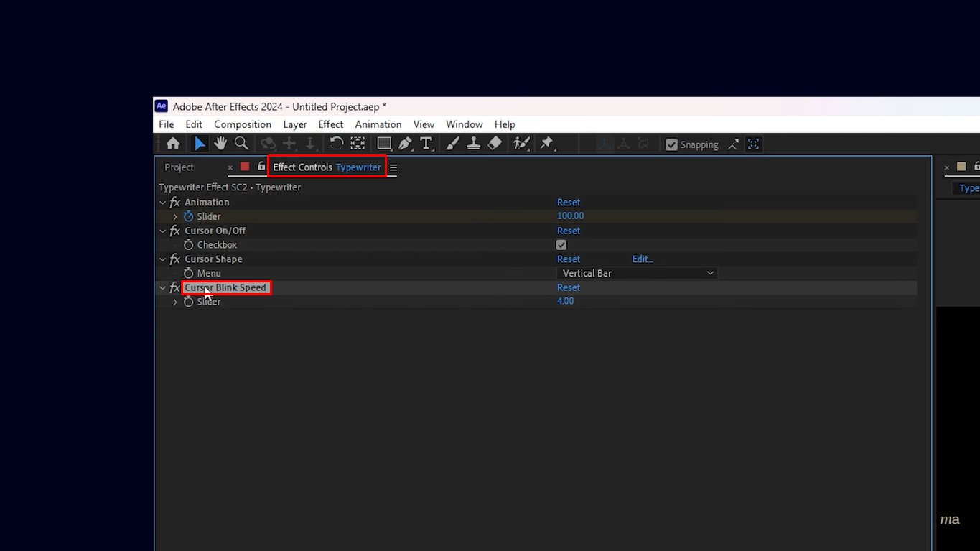Select the Hand tool
This screenshot has width=980, height=551.
(x=220, y=143)
